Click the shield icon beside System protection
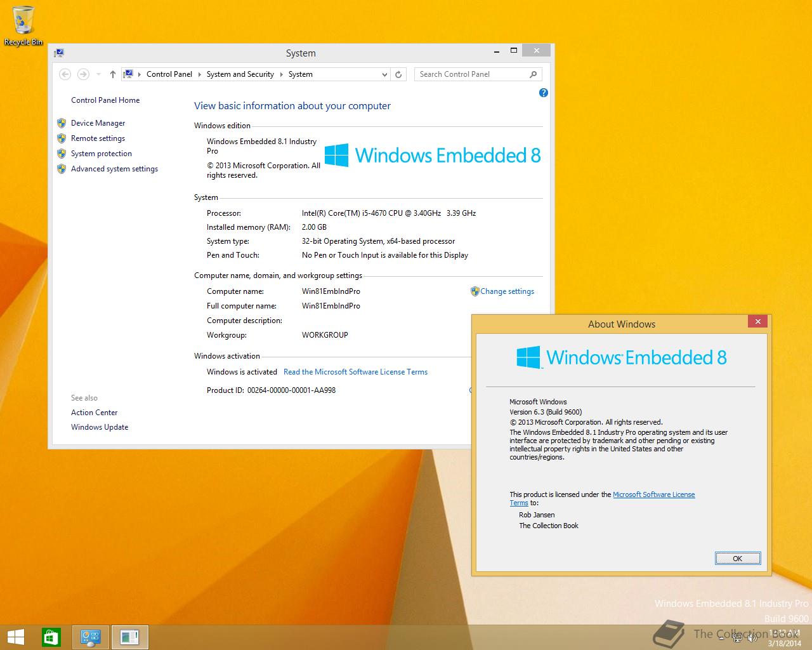This screenshot has height=650, width=812. pos(62,154)
